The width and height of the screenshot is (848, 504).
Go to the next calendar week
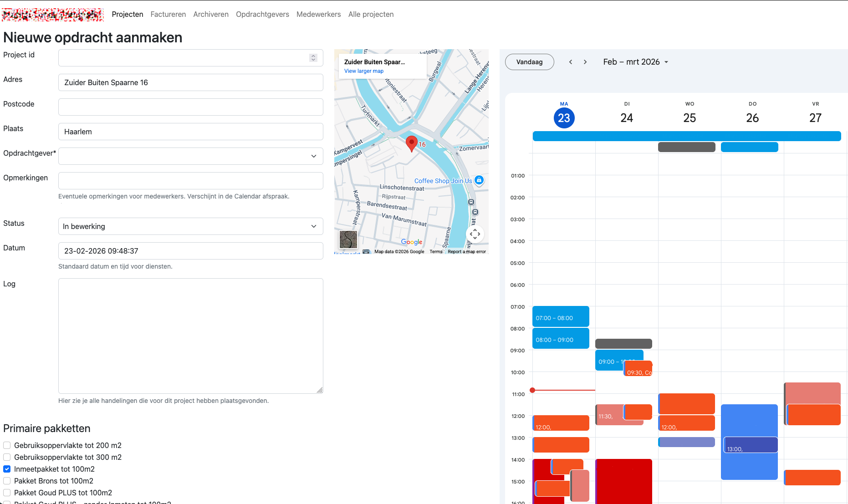pos(585,62)
